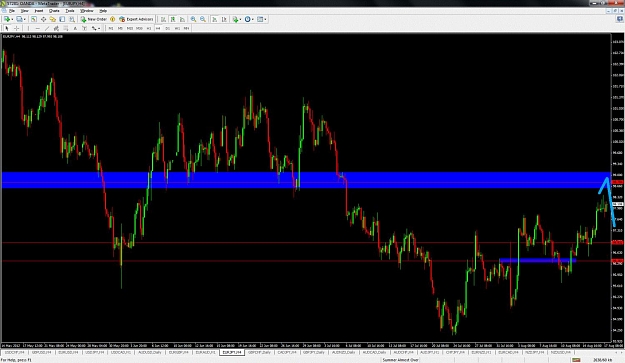Switch timeframe to D1
625x363 pixels.
[x=167, y=28]
